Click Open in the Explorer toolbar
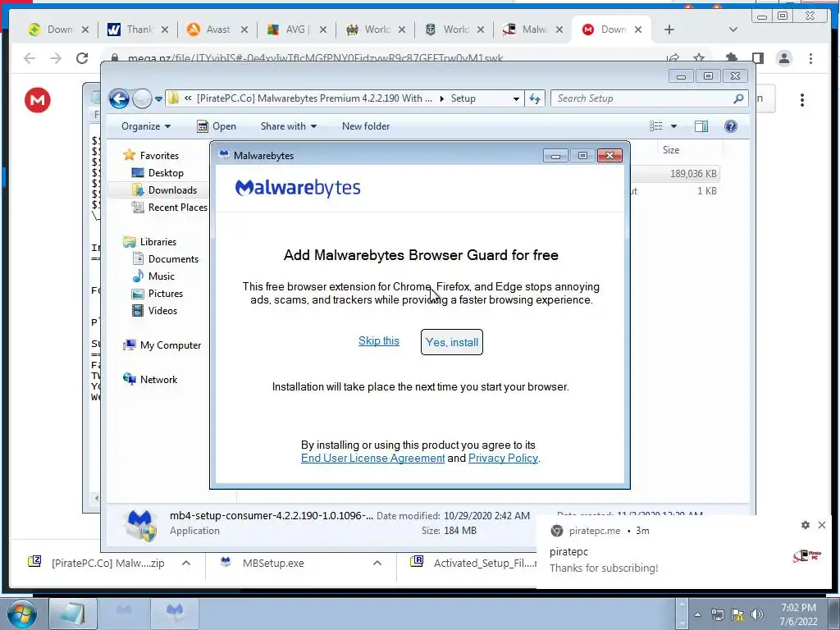Viewport: 840px width, 630px height. click(217, 126)
